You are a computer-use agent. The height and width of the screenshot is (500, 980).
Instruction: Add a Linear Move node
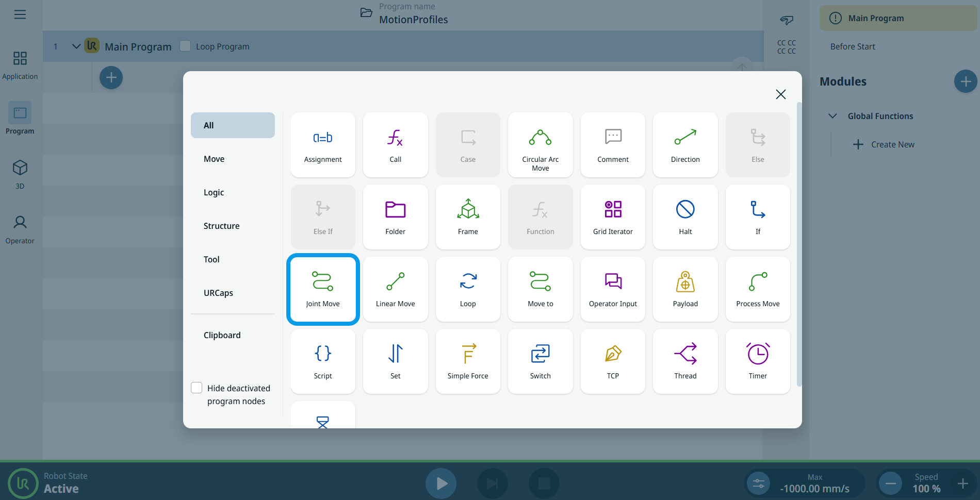click(395, 289)
